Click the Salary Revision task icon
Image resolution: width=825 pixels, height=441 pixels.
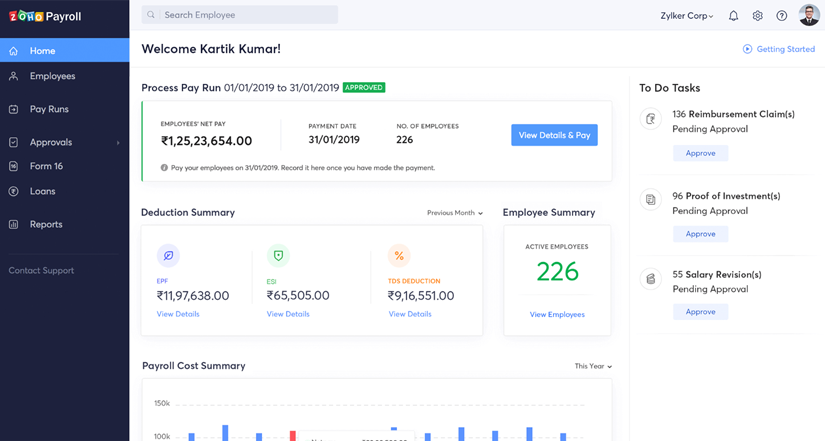[651, 279]
